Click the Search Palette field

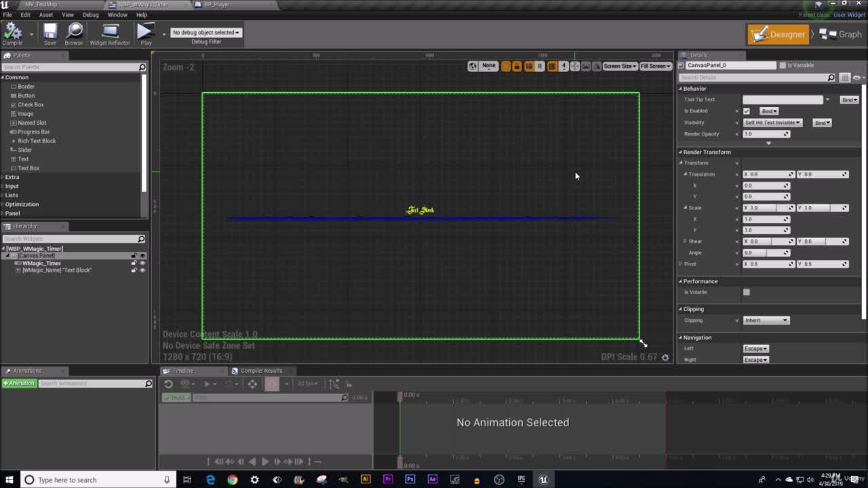pos(70,67)
